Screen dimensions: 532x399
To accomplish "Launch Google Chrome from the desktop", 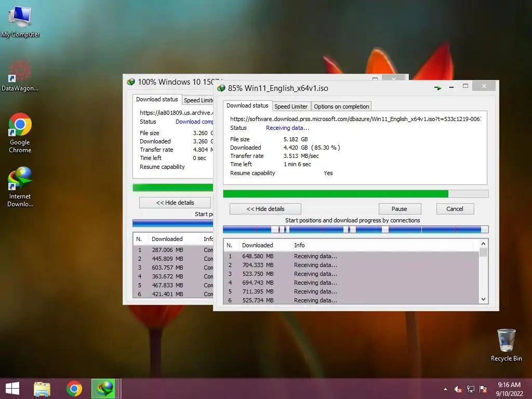I will 20,132.
